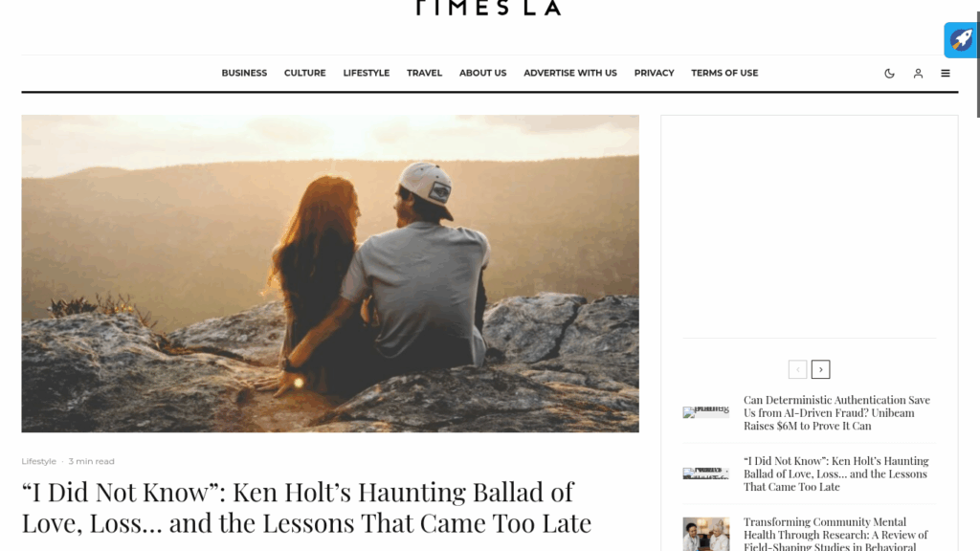The height and width of the screenshot is (551, 980).
Task: Click the blue rocket icon
Action: tap(961, 40)
